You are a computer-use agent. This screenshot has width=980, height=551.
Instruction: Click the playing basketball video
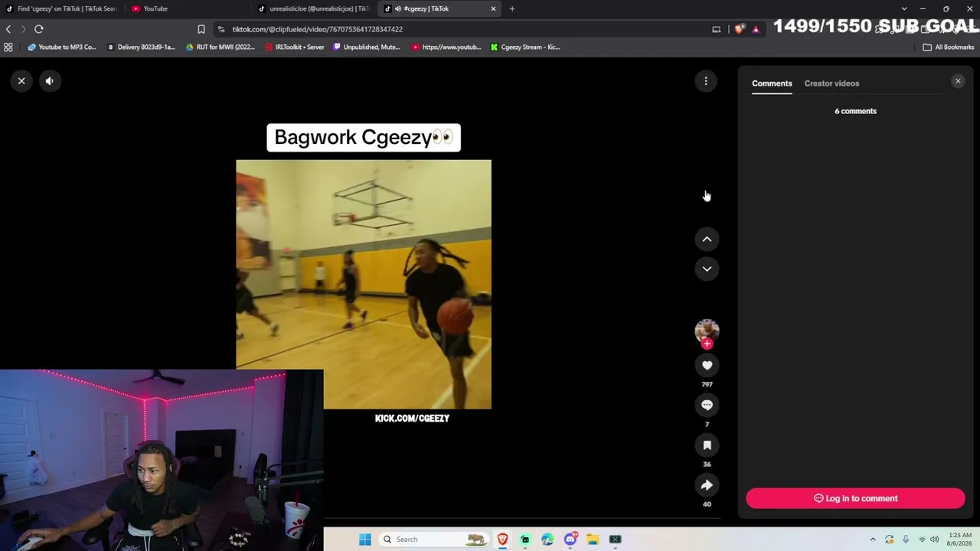(364, 284)
